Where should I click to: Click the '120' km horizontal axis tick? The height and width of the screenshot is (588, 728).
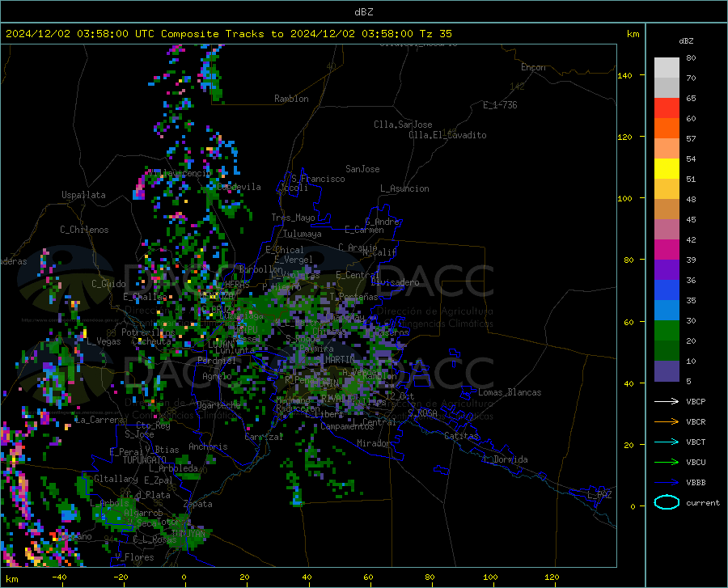[552, 577]
